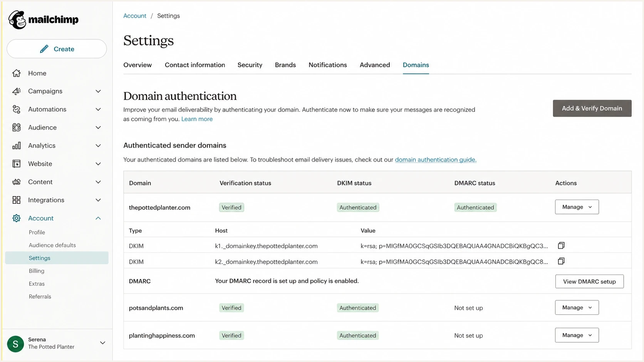Click Serena's green avatar circle
Image resolution: width=644 pixels, height=362 pixels.
point(15,344)
